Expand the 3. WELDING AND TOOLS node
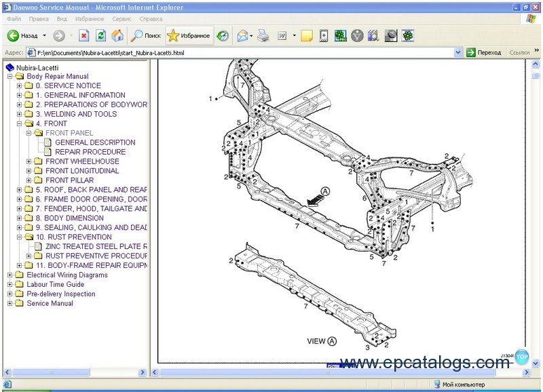This screenshot has width=543, height=392. click(20, 114)
